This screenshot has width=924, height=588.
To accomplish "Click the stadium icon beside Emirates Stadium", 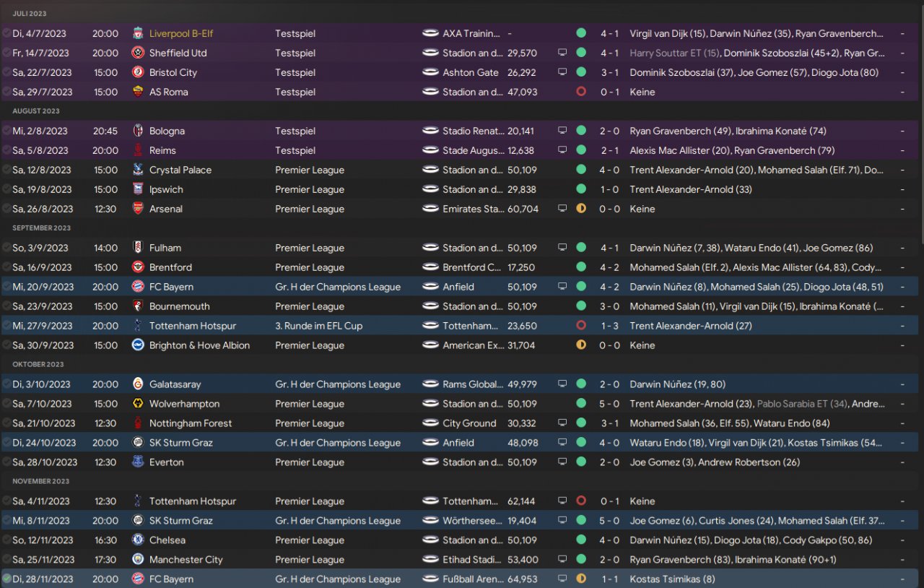I will pos(431,209).
